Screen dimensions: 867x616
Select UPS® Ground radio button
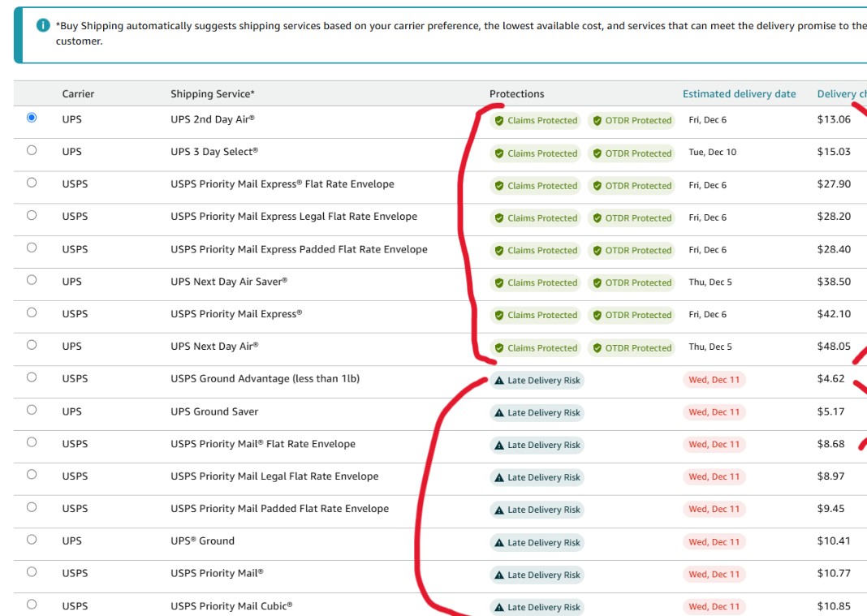pyautogui.click(x=32, y=539)
